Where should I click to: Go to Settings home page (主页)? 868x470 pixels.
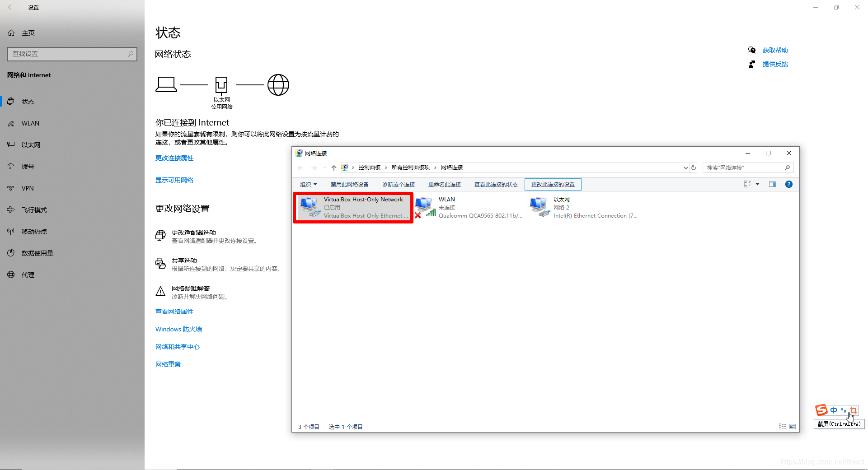pyautogui.click(x=28, y=33)
